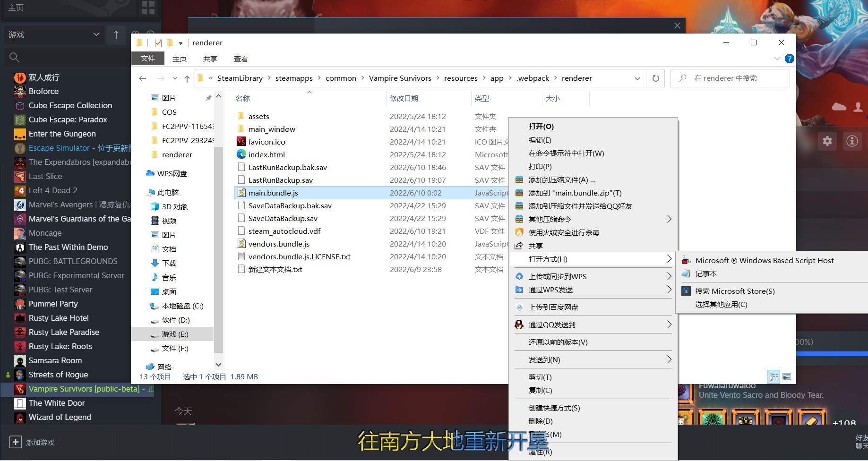Select vendors.bundle.js script file icon
The height and width of the screenshot is (461, 868).
pyautogui.click(x=241, y=244)
